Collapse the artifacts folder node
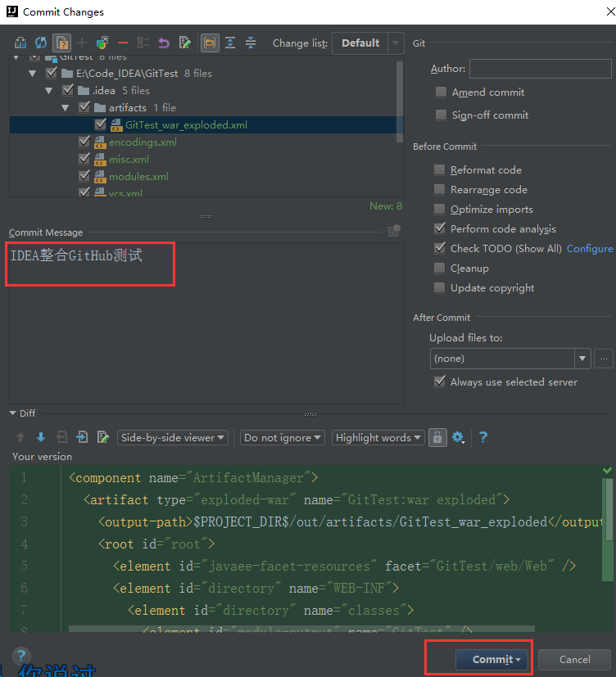Screen dimensions: 616x677 66,107
